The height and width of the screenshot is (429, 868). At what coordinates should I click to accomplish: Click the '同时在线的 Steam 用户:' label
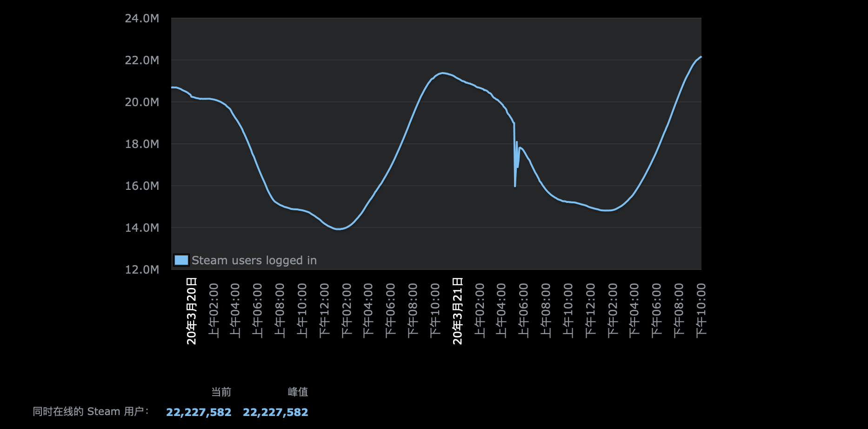tap(91, 411)
